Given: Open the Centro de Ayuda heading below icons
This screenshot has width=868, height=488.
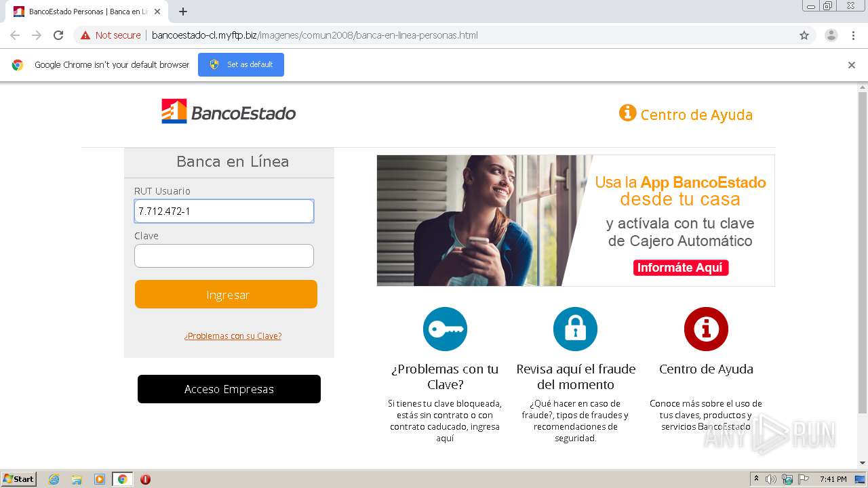Looking at the screenshot, I should click(x=706, y=369).
